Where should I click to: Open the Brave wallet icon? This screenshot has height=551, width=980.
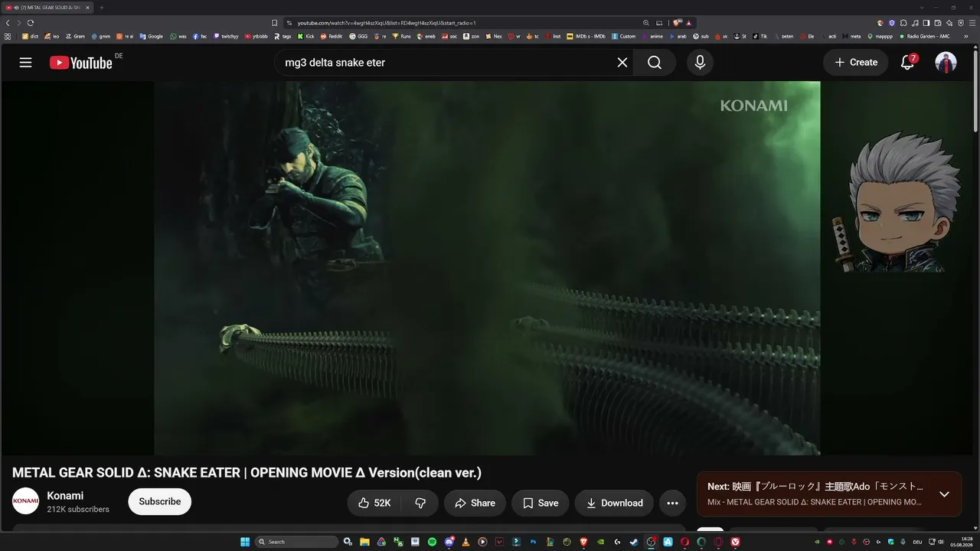[x=938, y=23]
